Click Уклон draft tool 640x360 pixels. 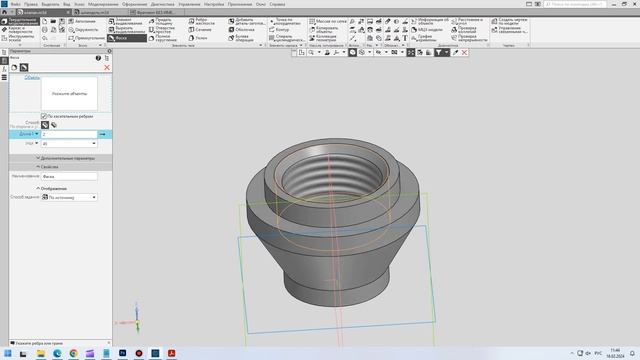198,38
